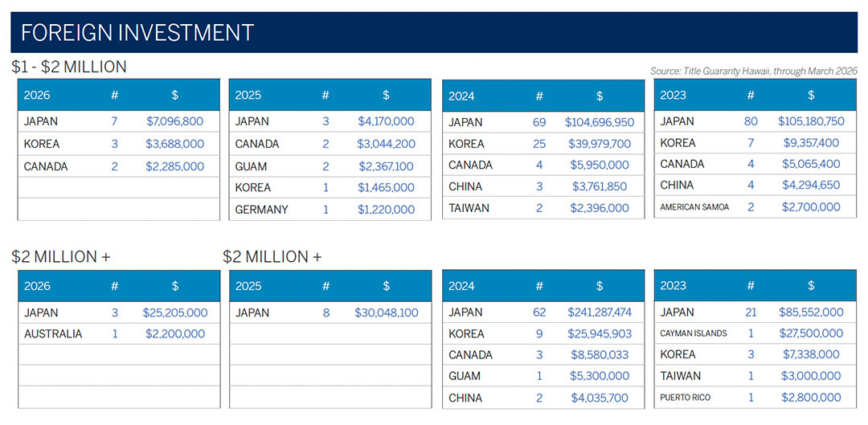The height and width of the screenshot is (425, 868).
Task: Click the $8,580,033 Canada value
Action: click(x=600, y=355)
